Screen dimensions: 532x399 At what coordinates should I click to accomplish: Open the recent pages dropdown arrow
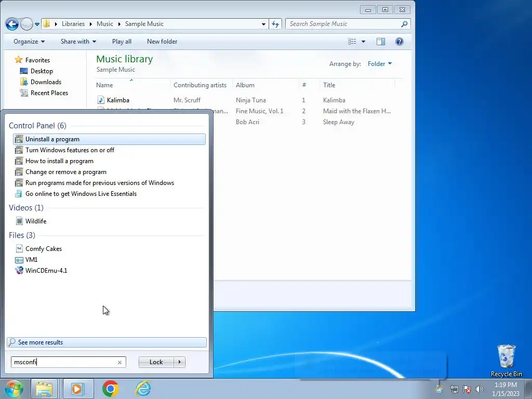[37, 24]
